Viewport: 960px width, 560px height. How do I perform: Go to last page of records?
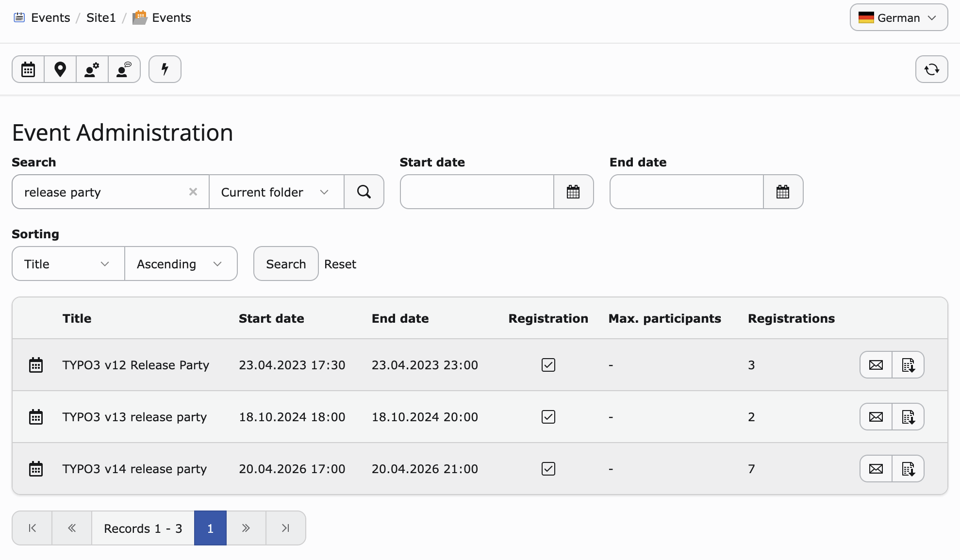(286, 528)
